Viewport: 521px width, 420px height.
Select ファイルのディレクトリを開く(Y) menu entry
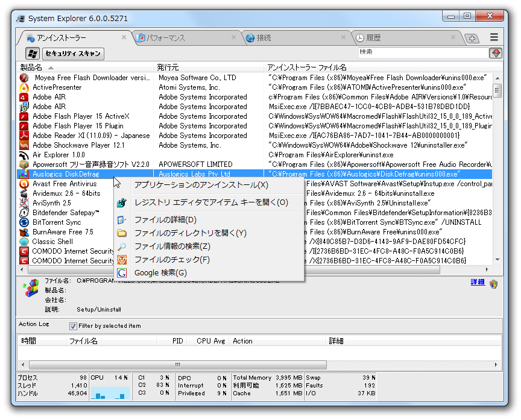209,233
